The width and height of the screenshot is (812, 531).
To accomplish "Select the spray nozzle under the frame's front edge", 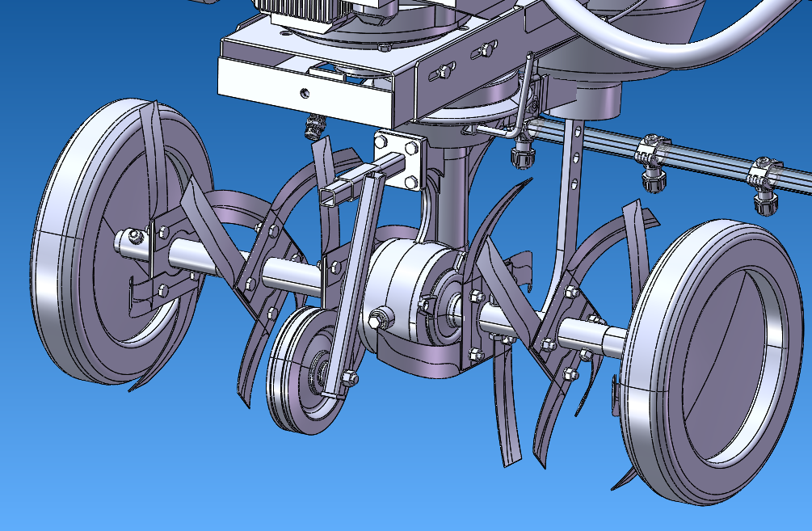I will pos(315,127).
